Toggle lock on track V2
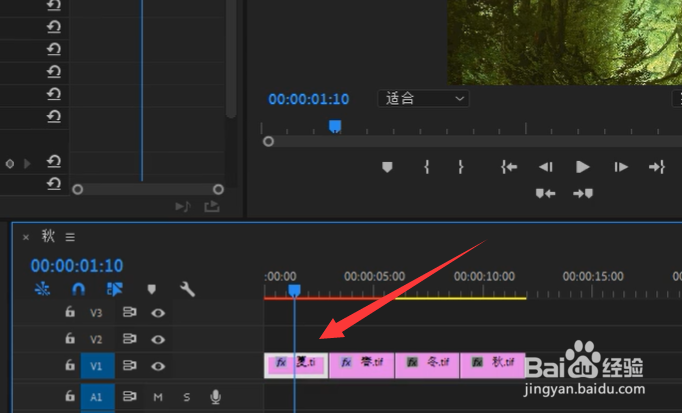This screenshot has width=682, height=413. 70,338
